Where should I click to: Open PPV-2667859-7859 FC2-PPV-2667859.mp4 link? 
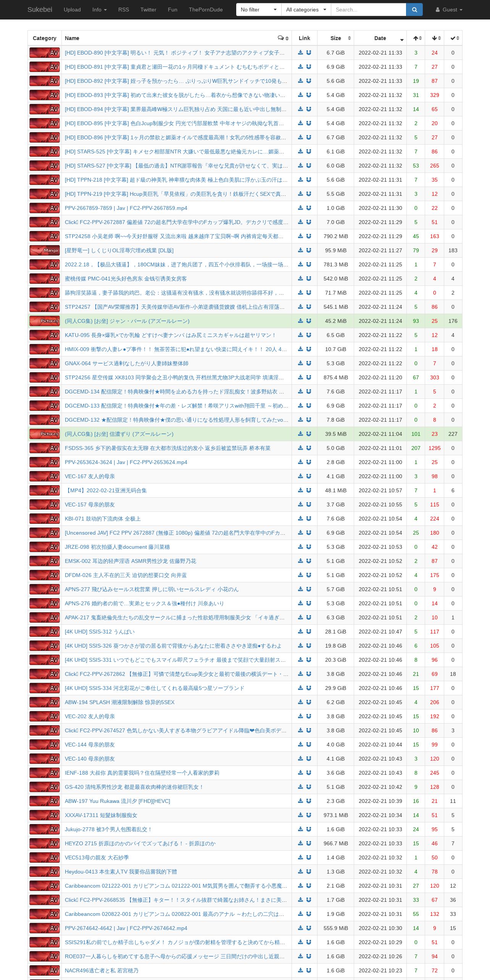point(126,208)
